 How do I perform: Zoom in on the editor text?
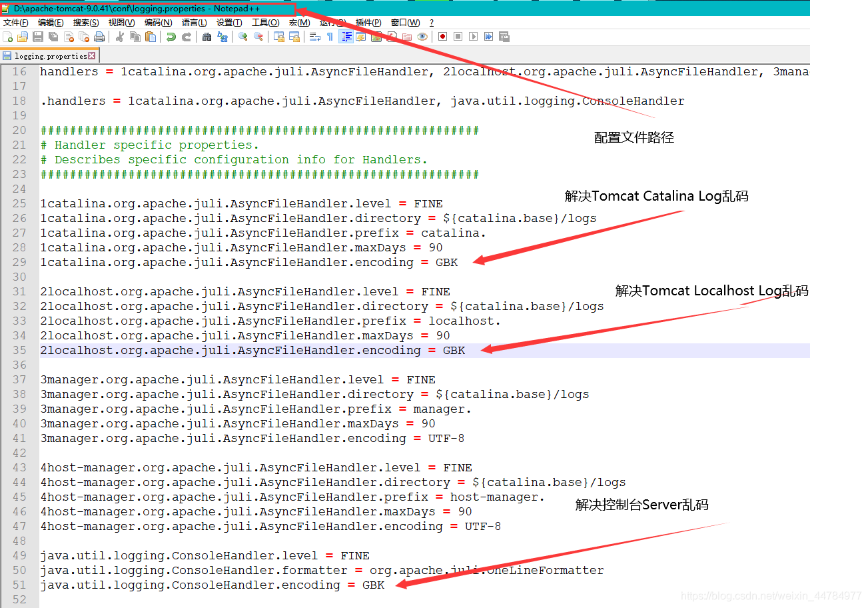[242, 37]
